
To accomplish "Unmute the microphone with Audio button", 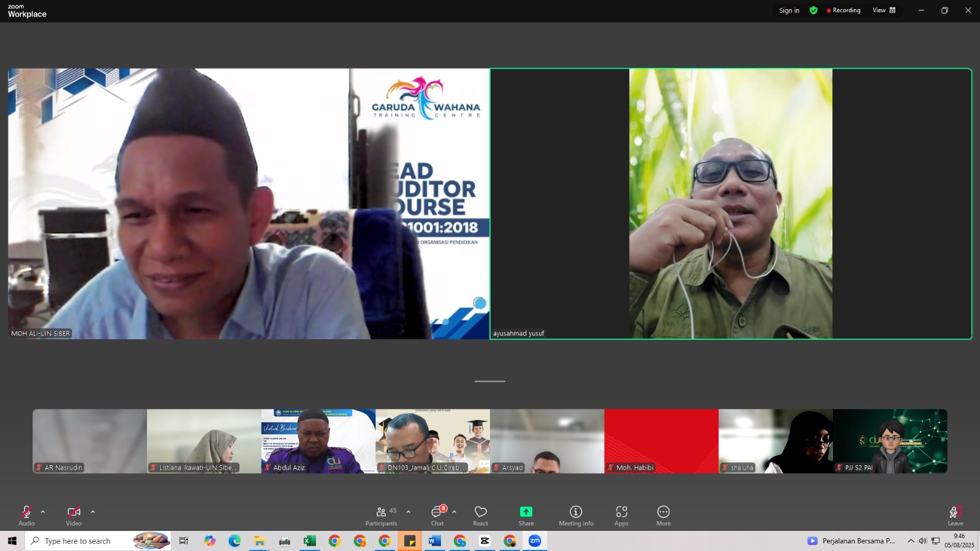I will [26, 515].
